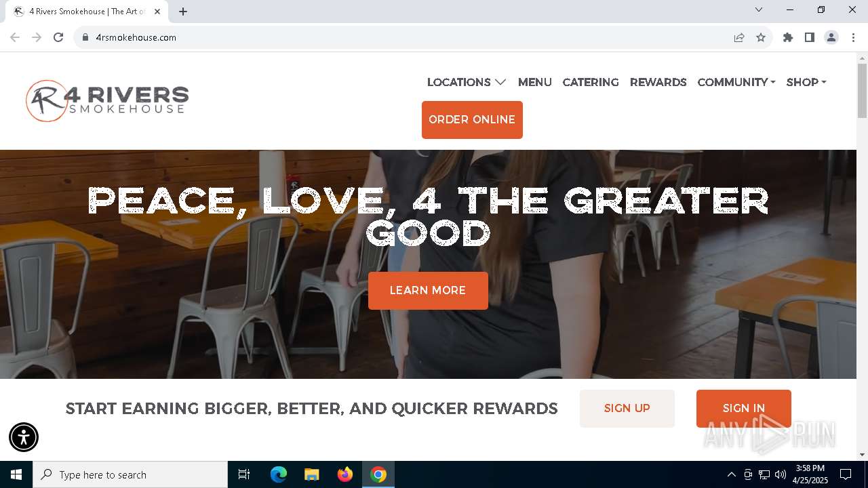868x488 pixels.
Task: Reload the page with refresh icon
Action: 58,37
